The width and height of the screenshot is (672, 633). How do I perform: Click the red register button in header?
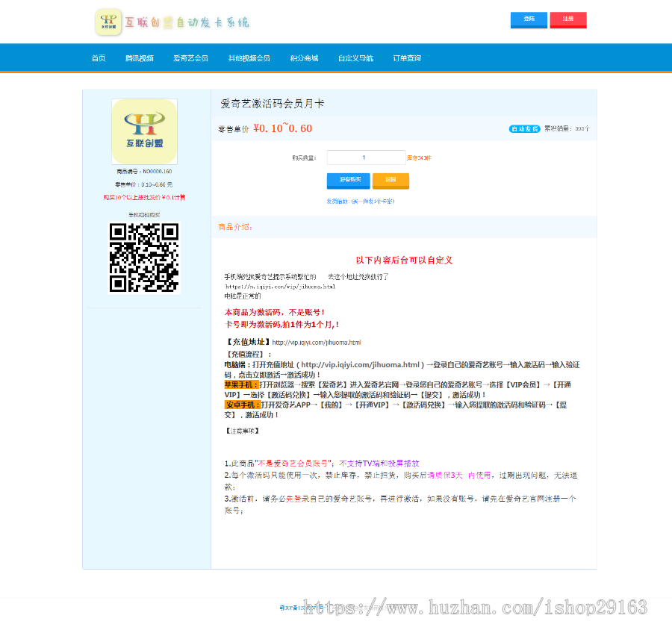568,19
